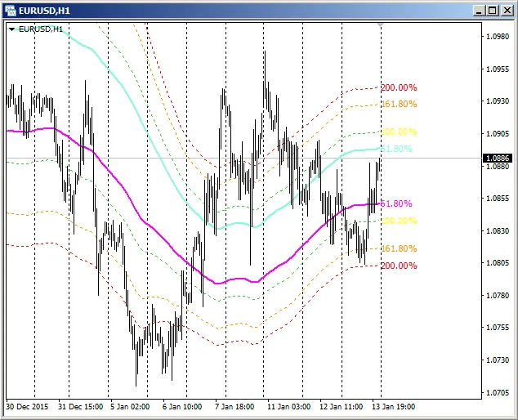Select the upper red 200.00% level label
Viewport: 518px width, 420px height.
pos(399,87)
